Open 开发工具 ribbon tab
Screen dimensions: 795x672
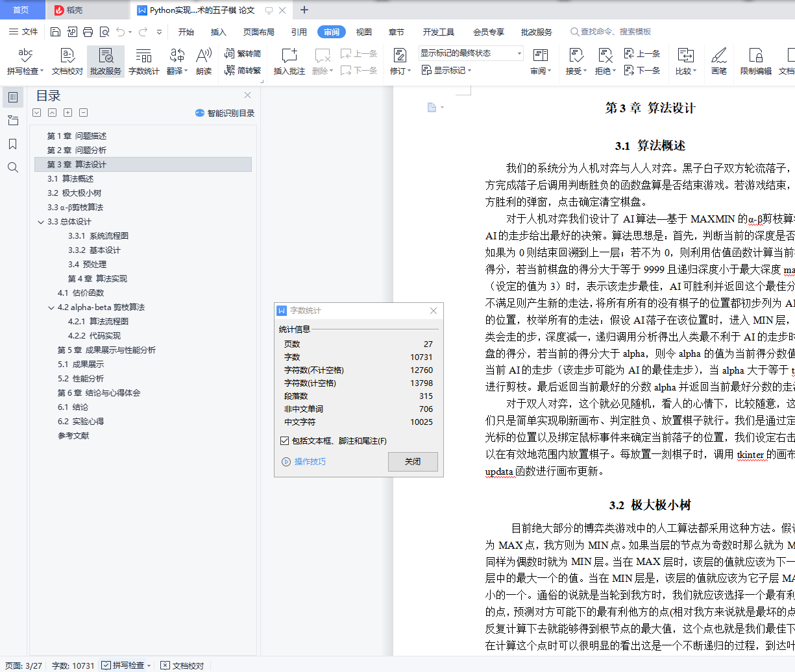point(439,32)
